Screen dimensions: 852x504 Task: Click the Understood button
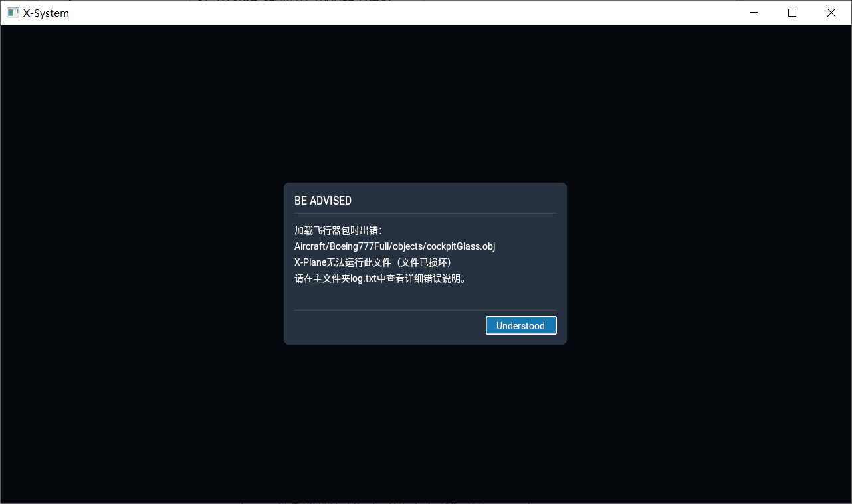521,325
